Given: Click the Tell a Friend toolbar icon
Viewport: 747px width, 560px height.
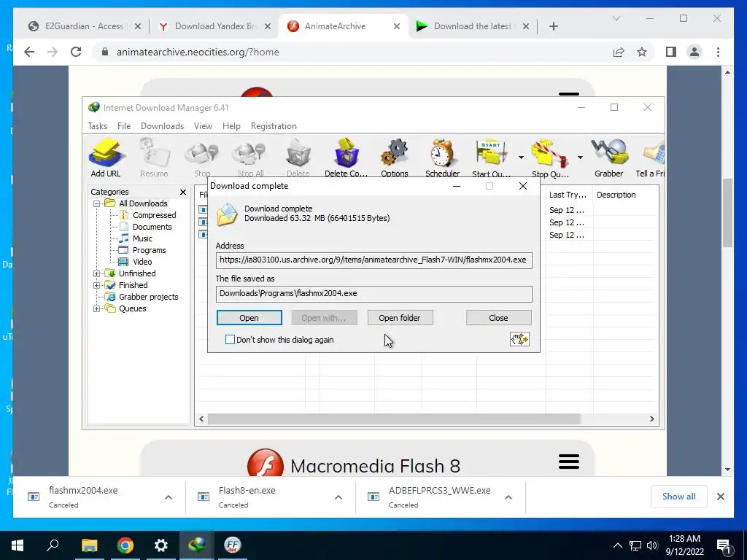Looking at the screenshot, I should tap(651, 157).
